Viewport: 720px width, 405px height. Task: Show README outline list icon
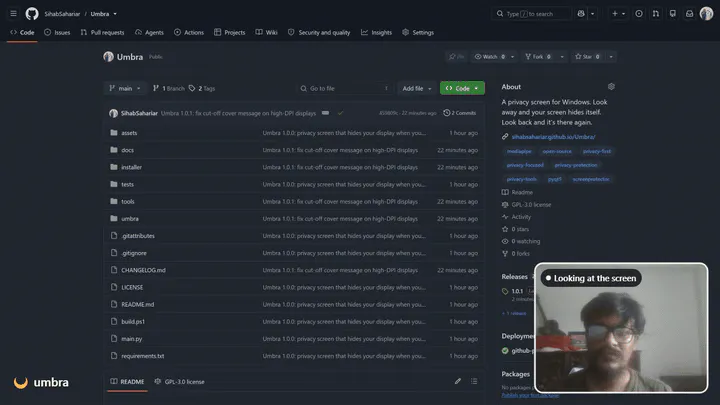click(x=474, y=381)
